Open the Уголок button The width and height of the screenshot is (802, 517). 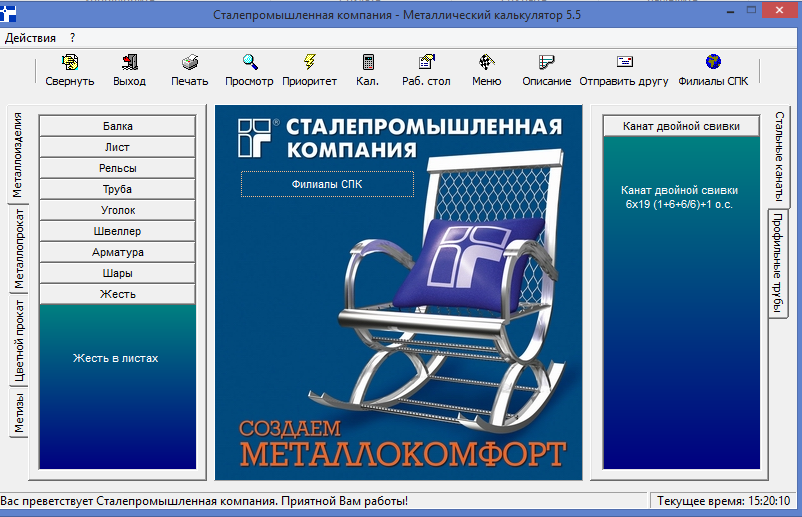118,210
